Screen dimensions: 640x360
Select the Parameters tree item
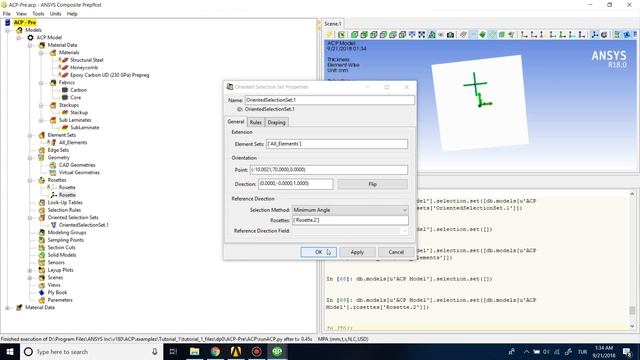pos(60,300)
